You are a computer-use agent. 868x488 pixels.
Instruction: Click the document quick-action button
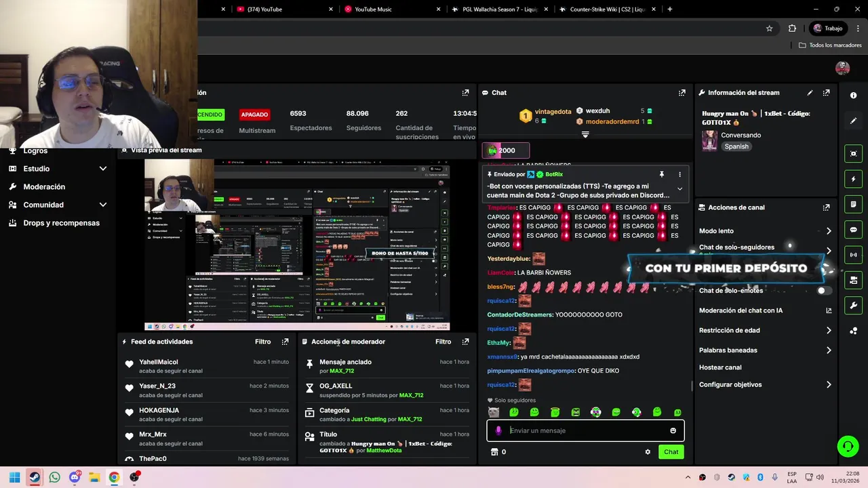853,204
